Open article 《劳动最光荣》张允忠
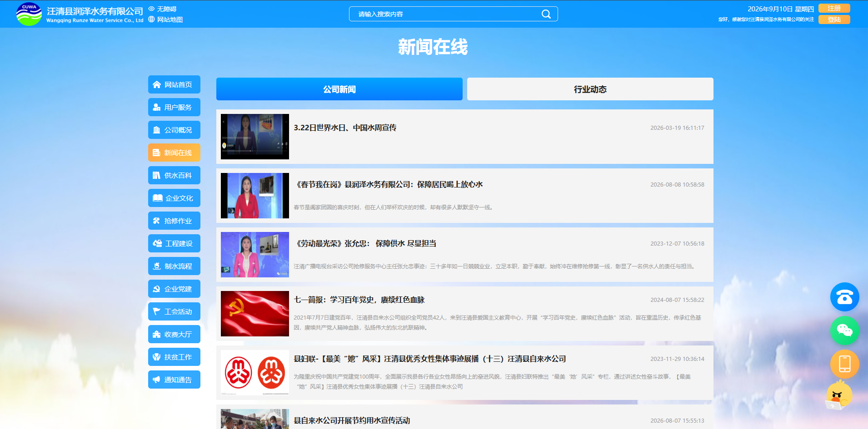Image resolution: width=868 pixels, height=429 pixels. point(365,243)
